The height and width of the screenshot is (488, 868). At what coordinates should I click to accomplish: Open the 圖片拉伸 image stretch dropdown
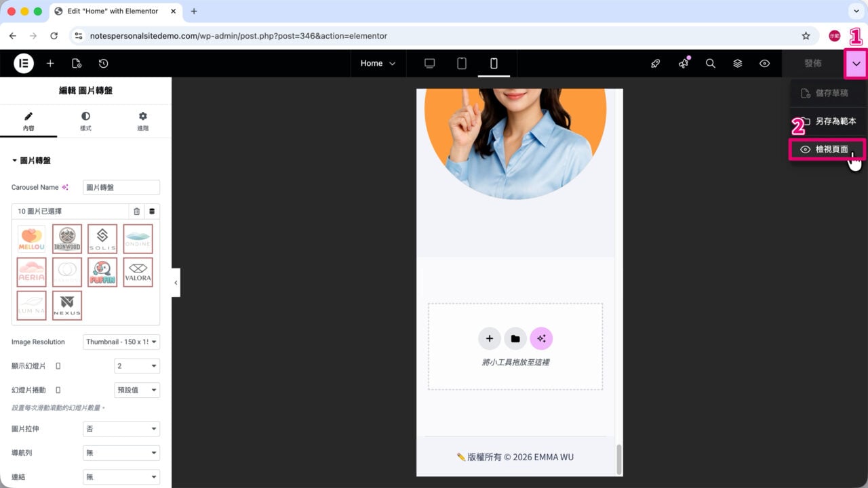click(x=121, y=429)
